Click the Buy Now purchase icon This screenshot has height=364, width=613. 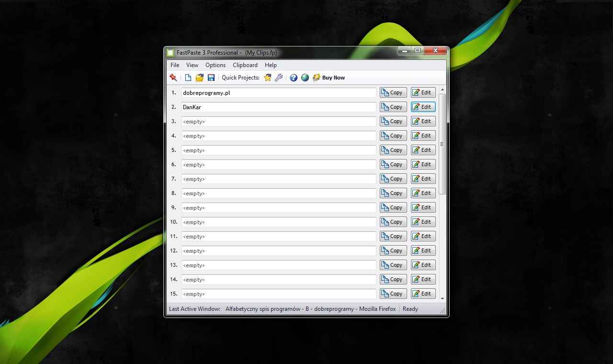pos(317,77)
